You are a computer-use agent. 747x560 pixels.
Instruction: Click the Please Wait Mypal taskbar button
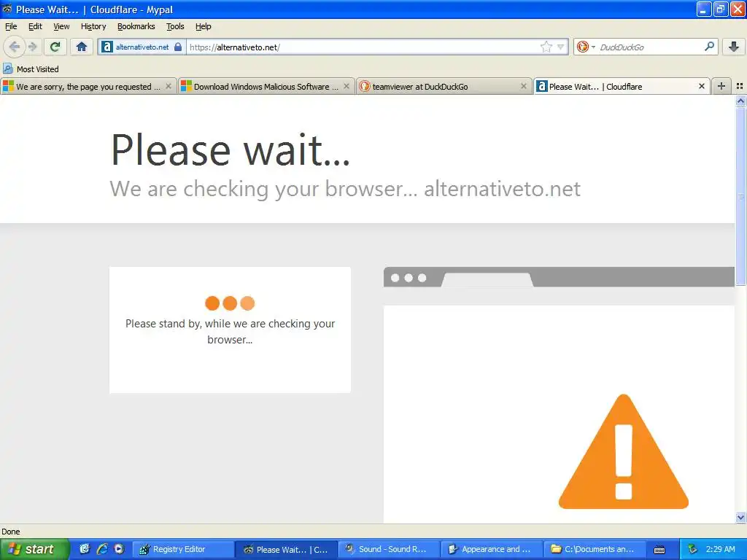point(286,549)
